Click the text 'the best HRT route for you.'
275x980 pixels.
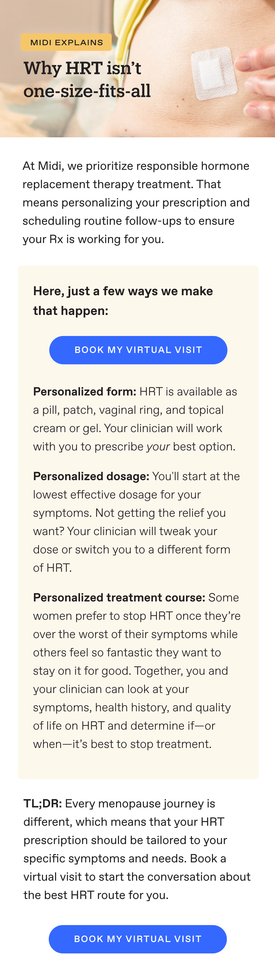(96, 895)
